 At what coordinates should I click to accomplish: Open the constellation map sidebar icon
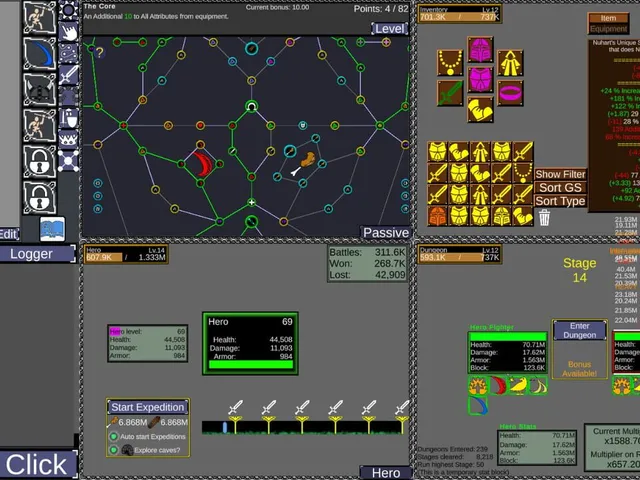point(68,53)
